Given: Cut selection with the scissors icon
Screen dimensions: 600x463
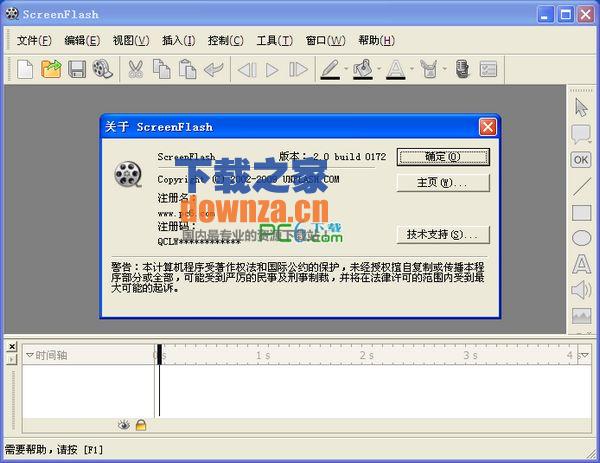Looking at the screenshot, I should 135,70.
